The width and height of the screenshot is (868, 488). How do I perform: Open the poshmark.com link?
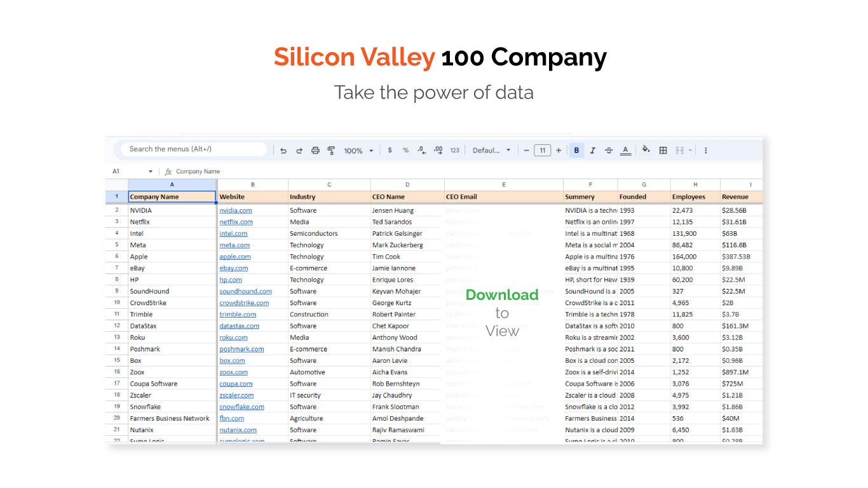pos(241,349)
